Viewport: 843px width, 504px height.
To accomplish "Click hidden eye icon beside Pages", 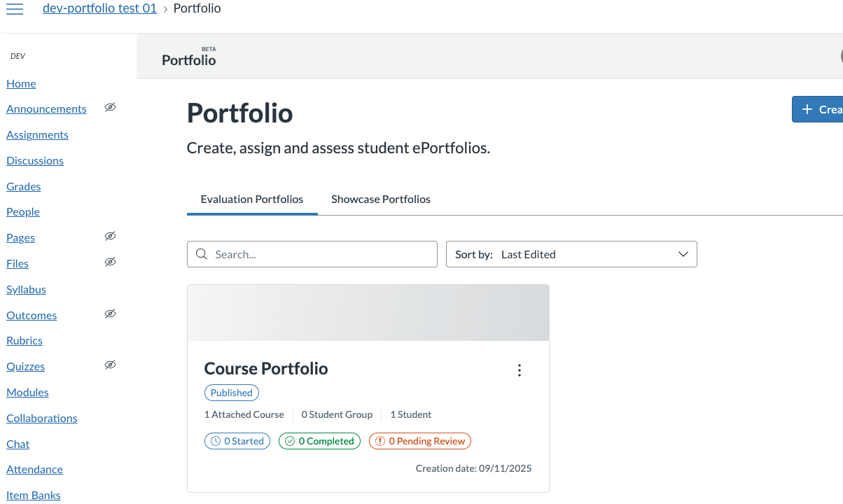I will [x=110, y=237].
